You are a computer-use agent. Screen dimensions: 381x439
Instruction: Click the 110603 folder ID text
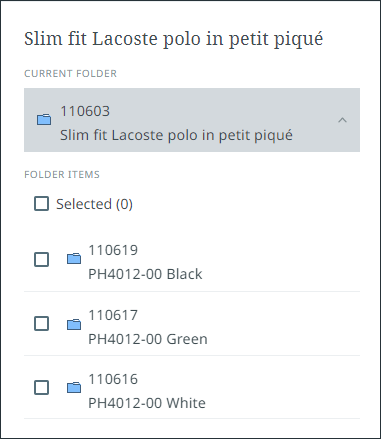click(x=85, y=111)
